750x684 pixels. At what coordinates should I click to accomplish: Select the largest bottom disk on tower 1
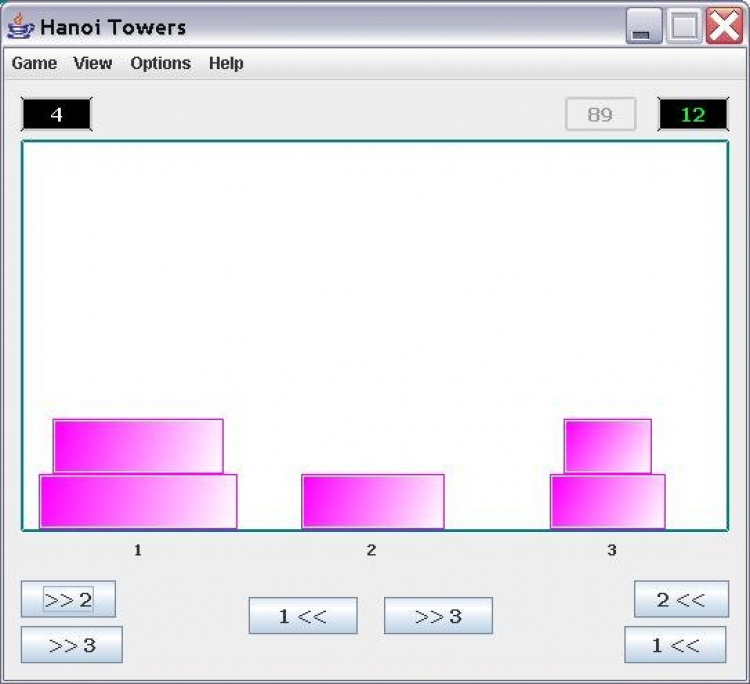[x=138, y=501]
